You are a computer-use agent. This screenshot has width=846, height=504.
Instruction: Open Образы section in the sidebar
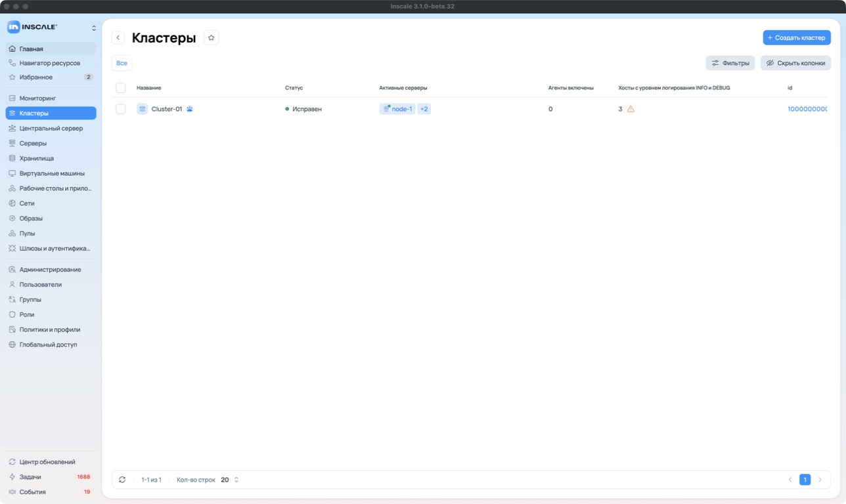pyautogui.click(x=51, y=219)
